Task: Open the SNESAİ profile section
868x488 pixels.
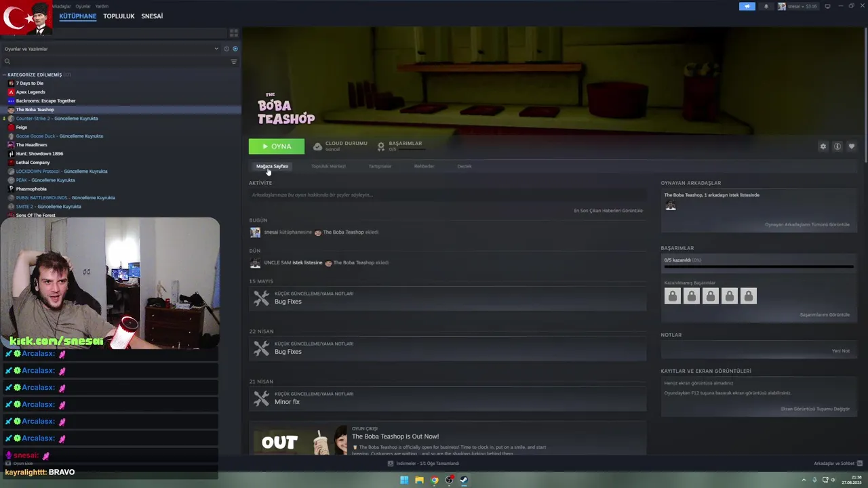Action: (152, 16)
